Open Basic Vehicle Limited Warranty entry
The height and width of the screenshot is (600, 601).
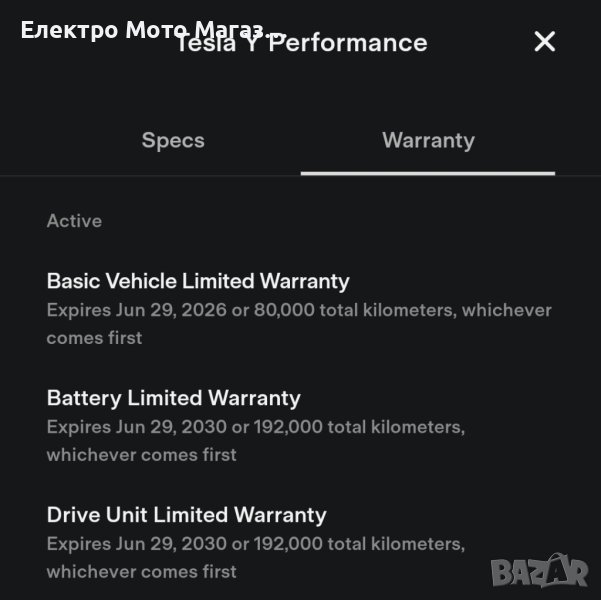(x=198, y=281)
